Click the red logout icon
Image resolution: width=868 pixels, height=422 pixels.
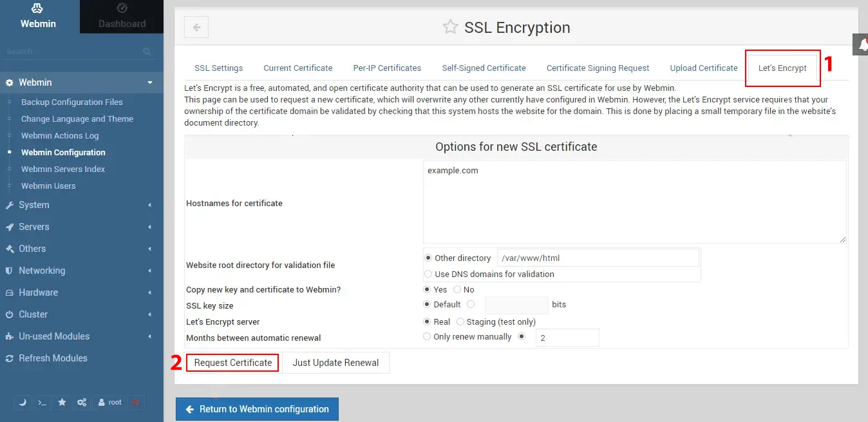point(135,402)
